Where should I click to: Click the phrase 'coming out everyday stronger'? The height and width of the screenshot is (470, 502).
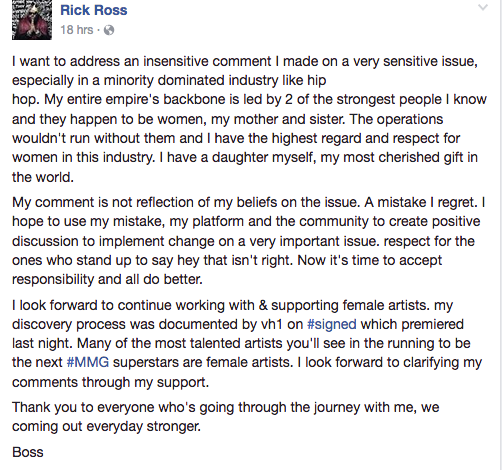coord(106,426)
